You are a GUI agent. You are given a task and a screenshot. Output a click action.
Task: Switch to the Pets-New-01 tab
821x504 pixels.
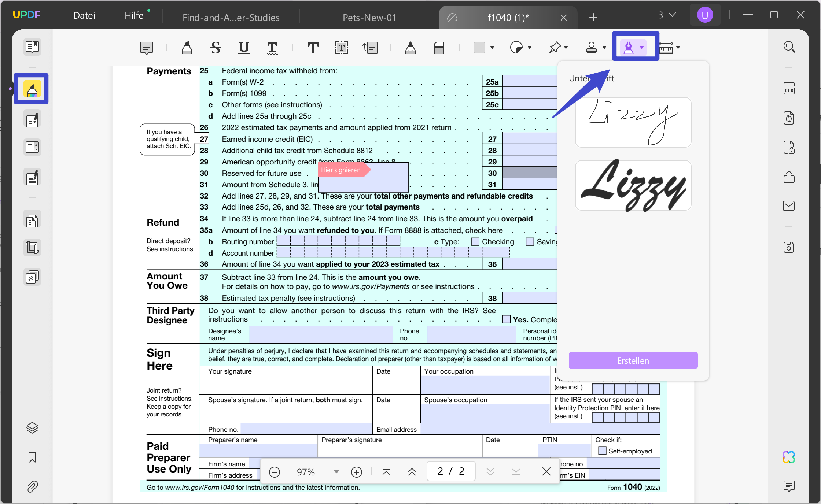pyautogui.click(x=369, y=17)
